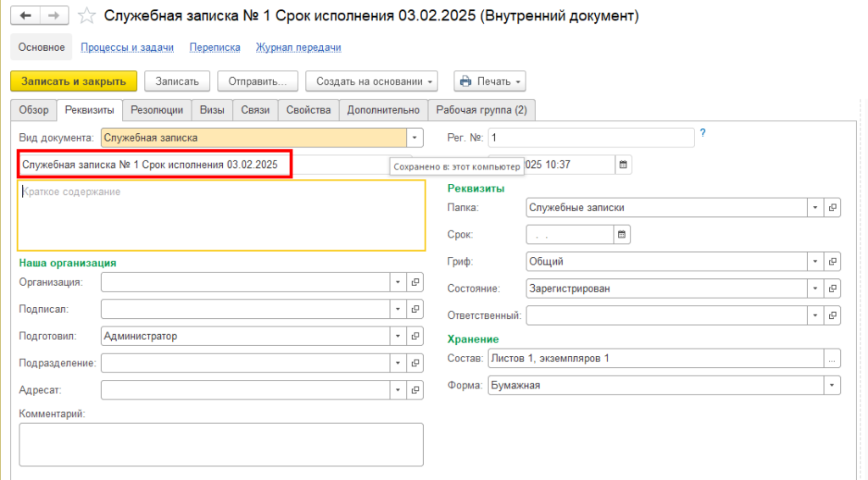Expand Состояние dropdown list
This screenshot has width=868, height=480.
pos(815,288)
